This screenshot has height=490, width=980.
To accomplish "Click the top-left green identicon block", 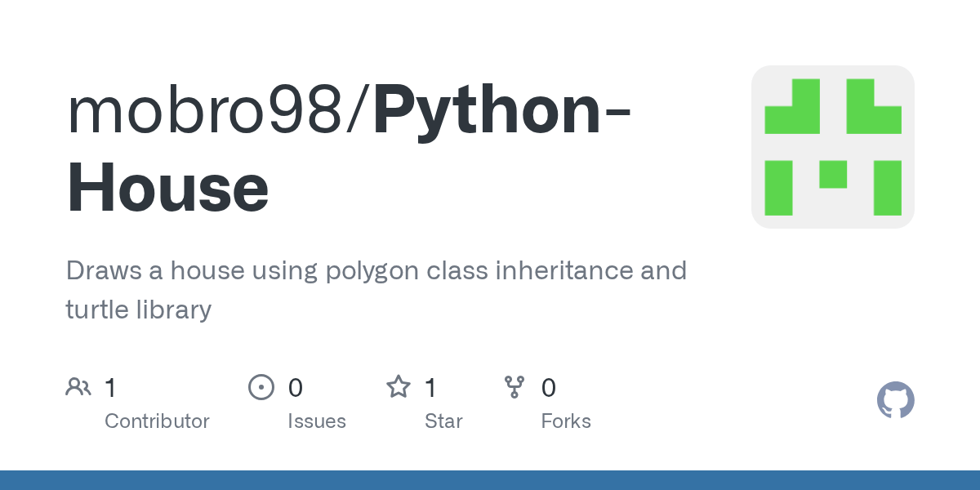I will (x=792, y=106).
